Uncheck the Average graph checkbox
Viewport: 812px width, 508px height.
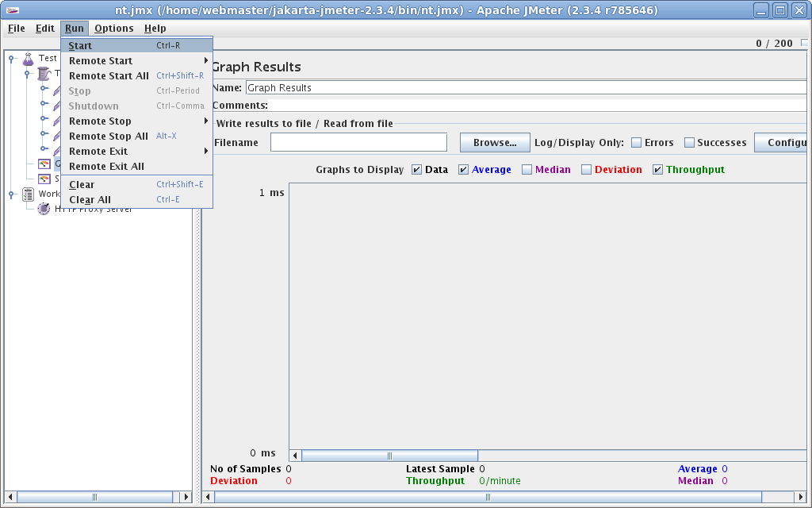click(463, 170)
